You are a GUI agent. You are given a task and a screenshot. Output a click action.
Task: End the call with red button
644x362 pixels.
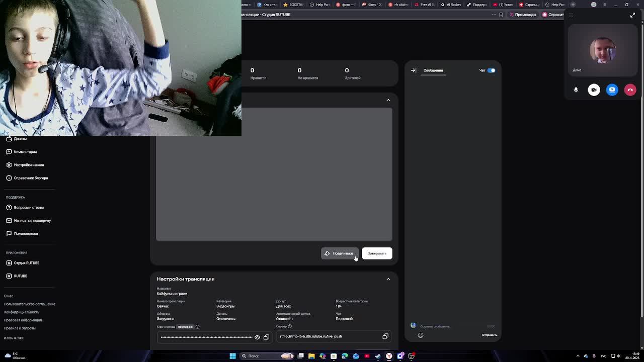pos(630,89)
